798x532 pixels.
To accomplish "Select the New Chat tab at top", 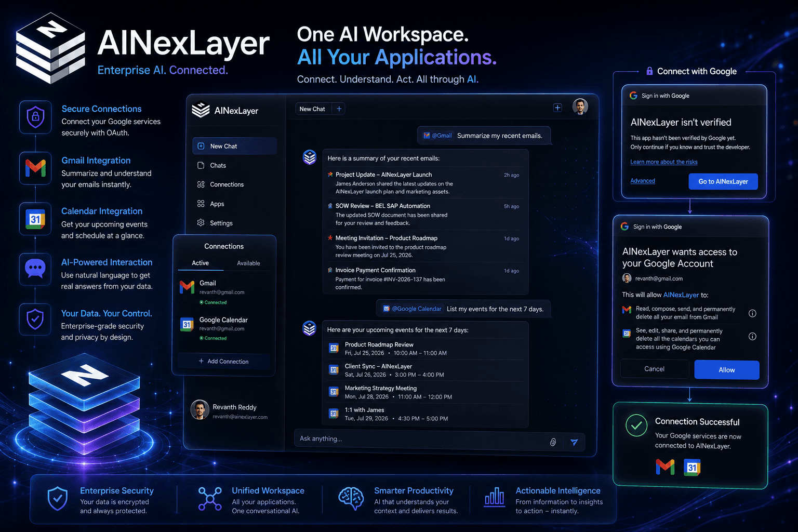I will [312, 109].
